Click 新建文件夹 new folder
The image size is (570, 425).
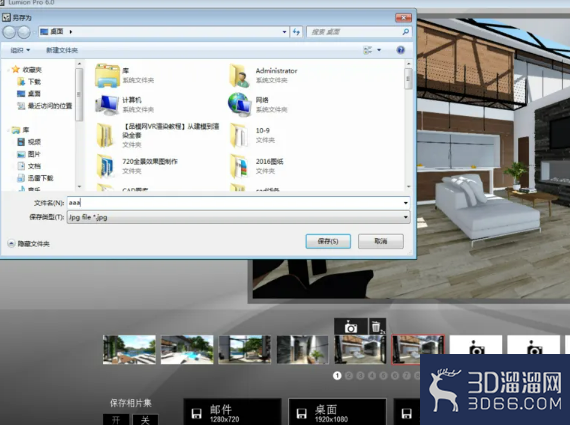[x=62, y=50]
